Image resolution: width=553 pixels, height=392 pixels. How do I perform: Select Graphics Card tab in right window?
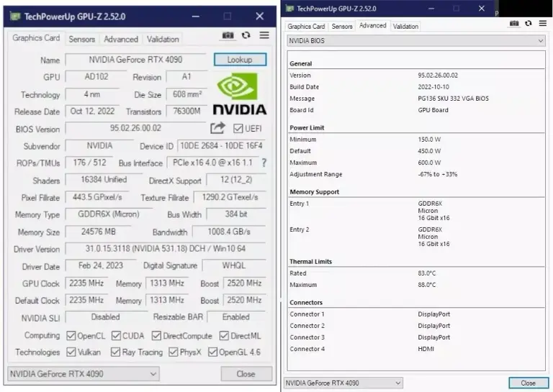coord(306,27)
